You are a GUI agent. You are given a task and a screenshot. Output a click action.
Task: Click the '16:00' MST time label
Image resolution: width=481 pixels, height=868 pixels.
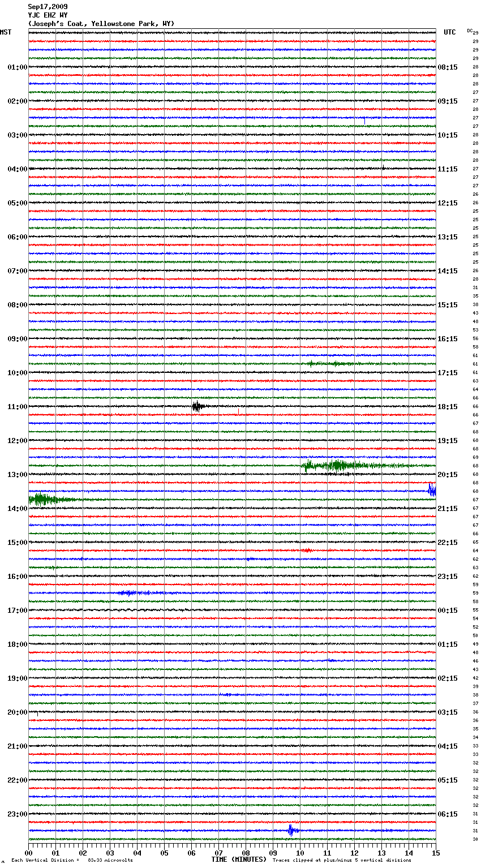17,577
